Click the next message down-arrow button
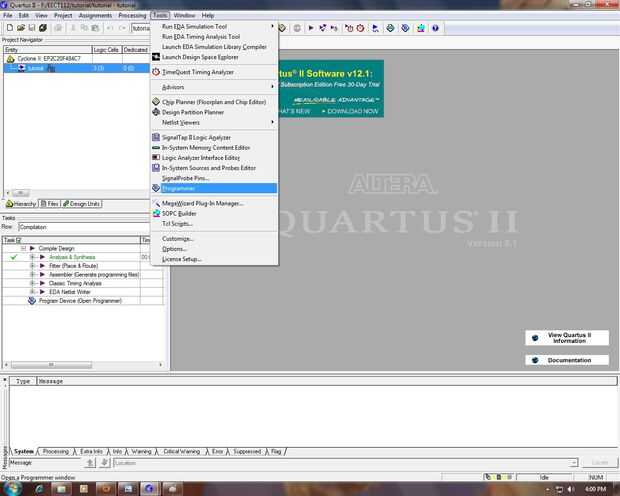 [x=104, y=462]
